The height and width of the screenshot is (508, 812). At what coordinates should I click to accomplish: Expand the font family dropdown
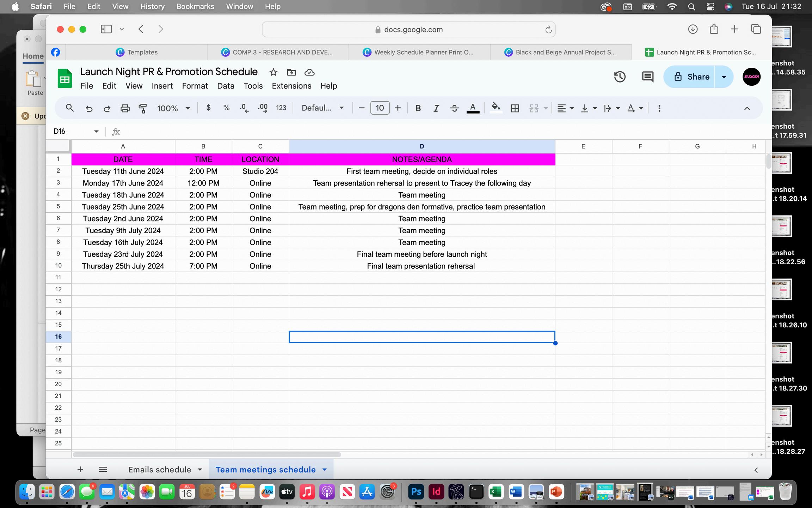[322, 108]
